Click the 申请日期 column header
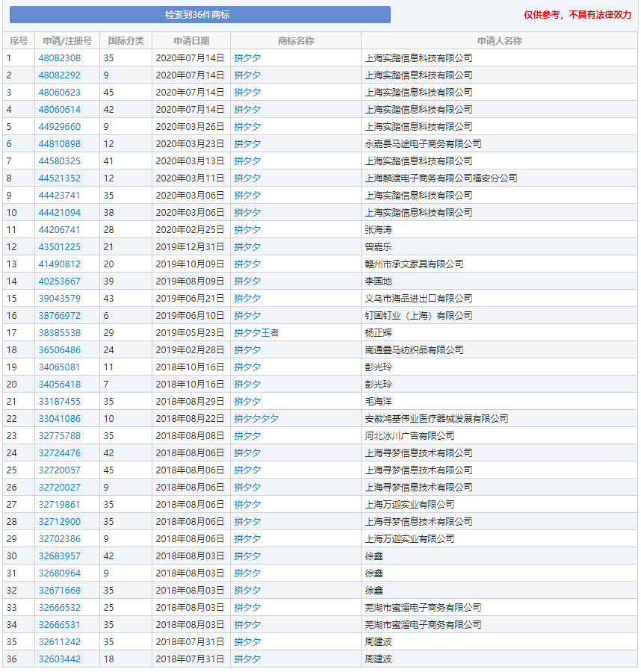This screenshot has width=641, height=672. [x=189, y=40]
